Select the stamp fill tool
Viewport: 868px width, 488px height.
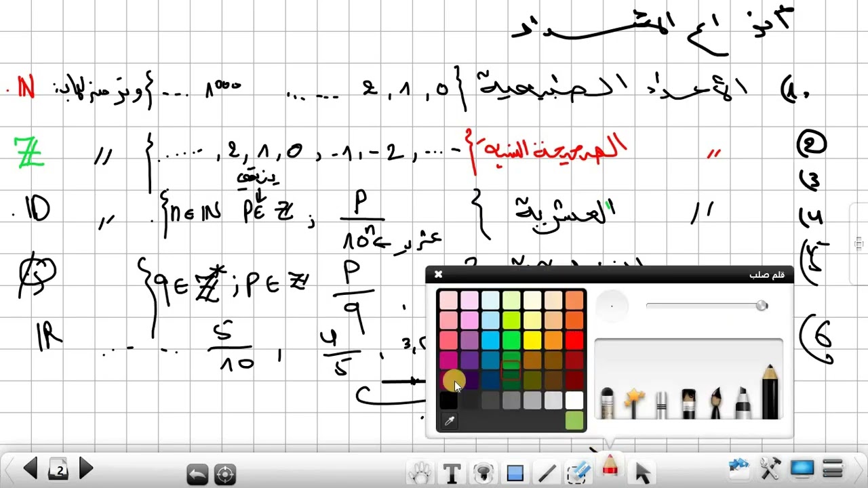click(x=483, y=472)
